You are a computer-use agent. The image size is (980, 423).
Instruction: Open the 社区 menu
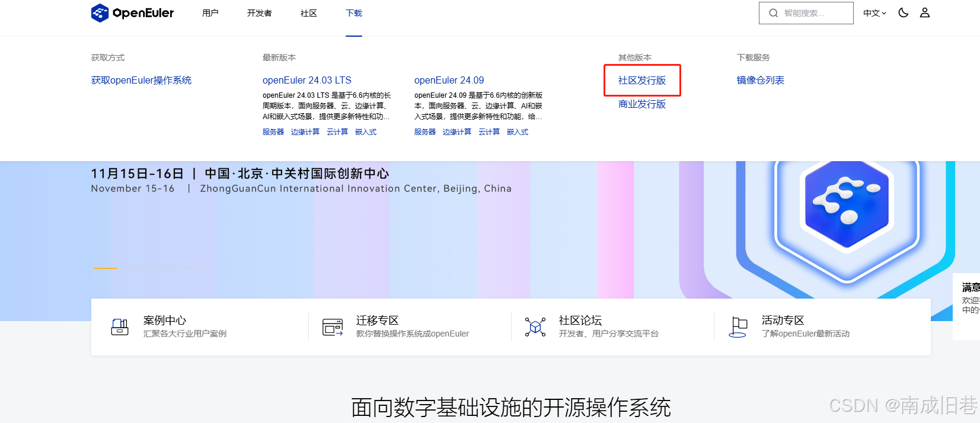309,13
